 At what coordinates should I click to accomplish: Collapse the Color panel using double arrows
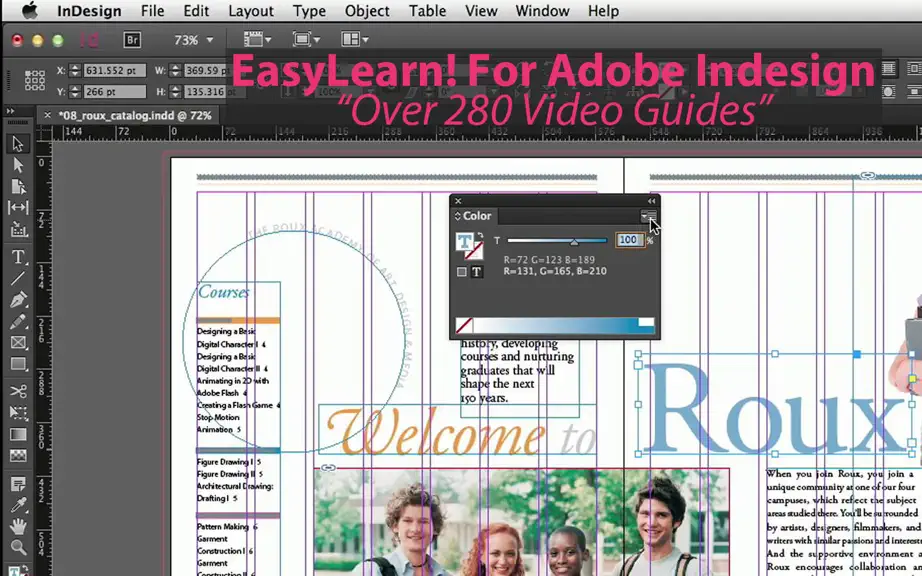point(651,201)
